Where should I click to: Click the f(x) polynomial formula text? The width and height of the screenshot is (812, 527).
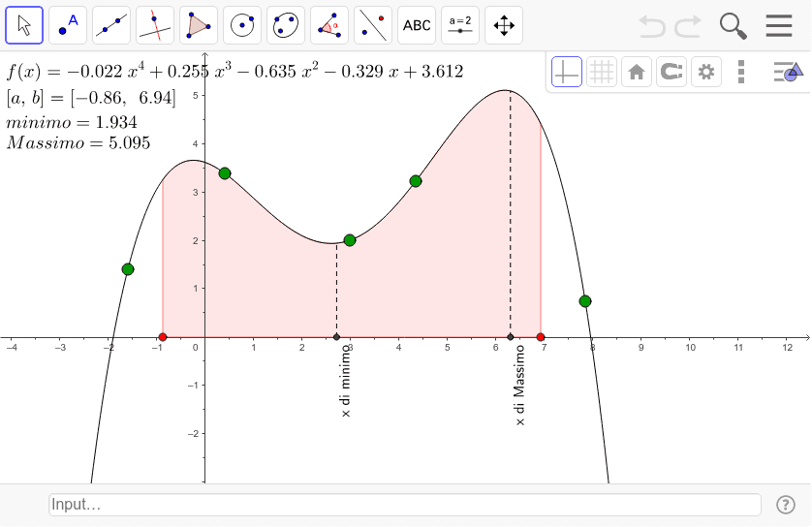point(234,71)
